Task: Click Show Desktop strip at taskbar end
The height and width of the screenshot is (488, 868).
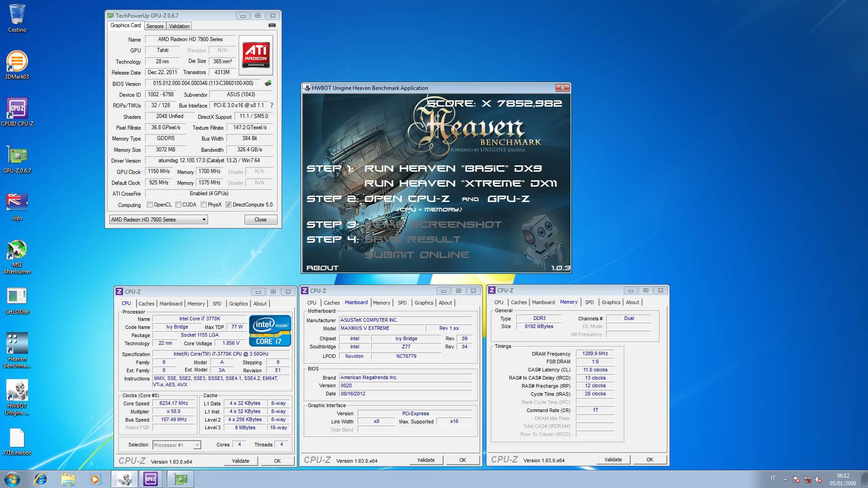Action: [864, 479]
